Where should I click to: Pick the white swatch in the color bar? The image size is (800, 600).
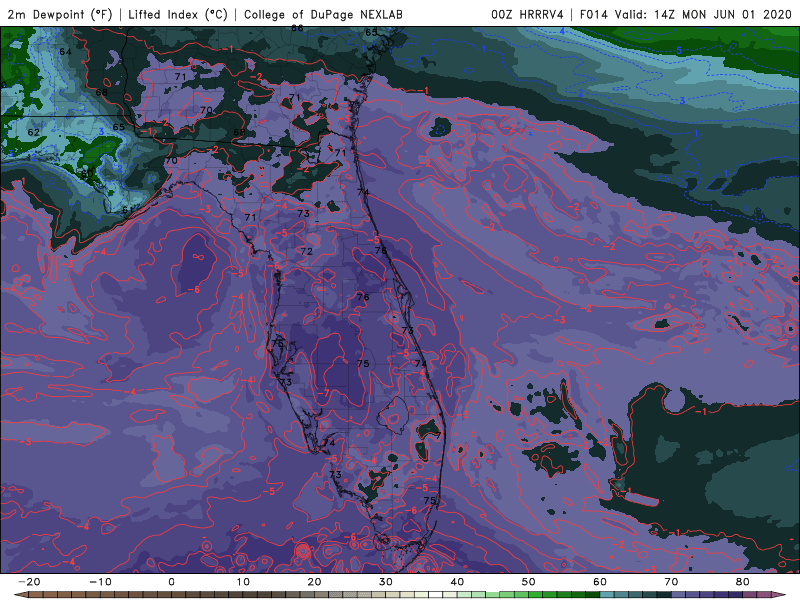pos(435,594)
